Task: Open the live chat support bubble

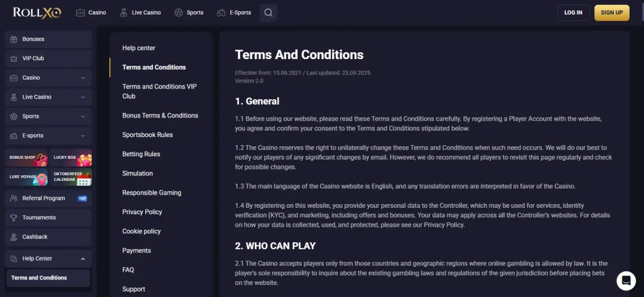Action: click(x=626, y=281)
